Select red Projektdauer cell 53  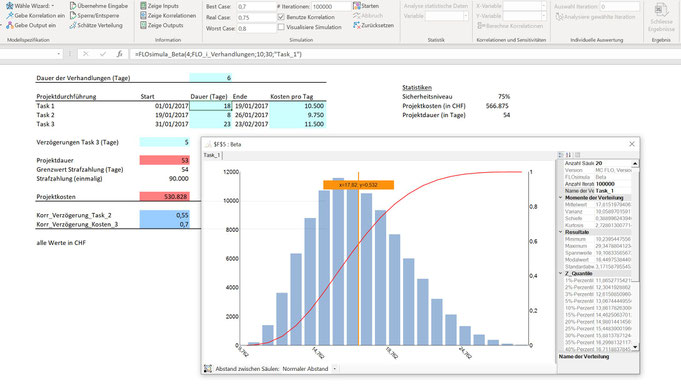165,160
